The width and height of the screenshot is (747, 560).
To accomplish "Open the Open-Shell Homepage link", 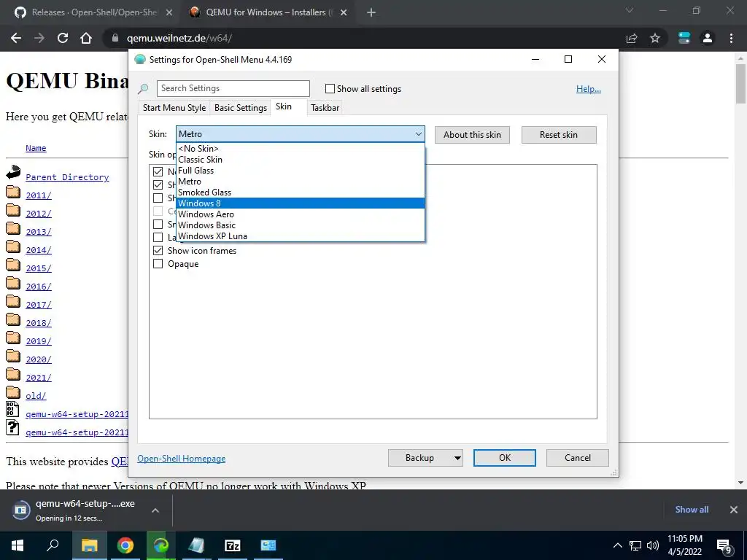I will [182, 459].
